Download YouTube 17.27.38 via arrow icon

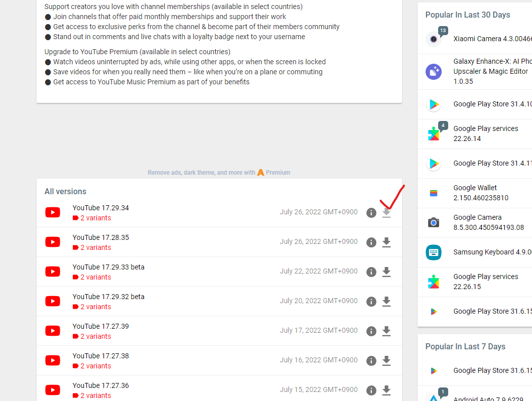[386, 361]
